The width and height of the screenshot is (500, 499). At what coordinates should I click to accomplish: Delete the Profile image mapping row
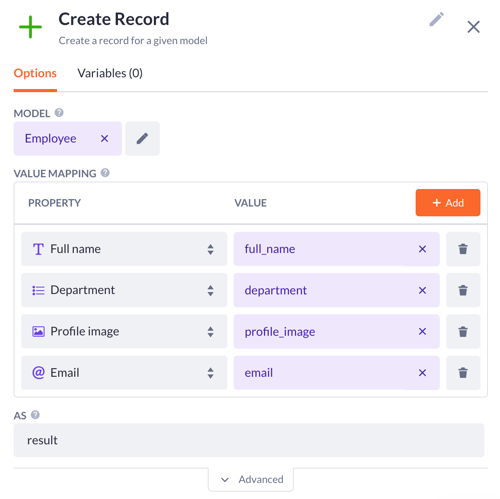(x=463, y=331)
